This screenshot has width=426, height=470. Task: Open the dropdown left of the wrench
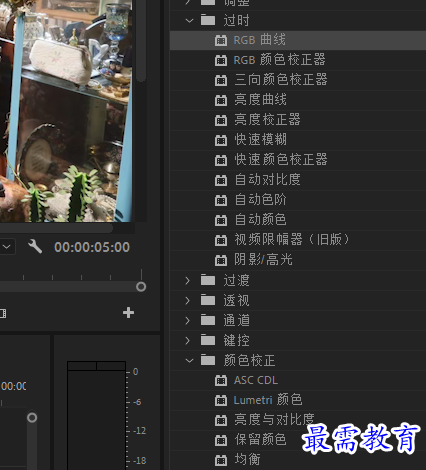[x=7, y=247]
